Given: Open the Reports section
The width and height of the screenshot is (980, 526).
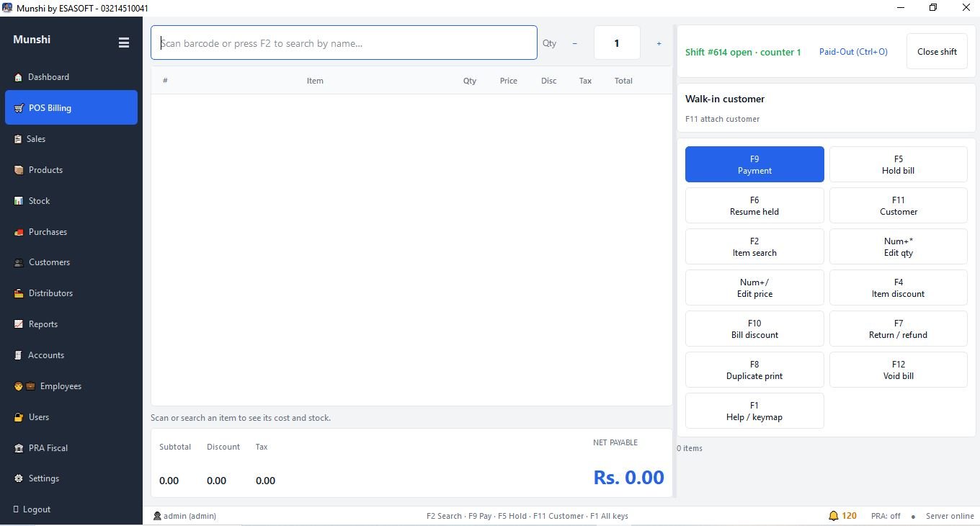Looking at the screenshot, I should (71, 324).
